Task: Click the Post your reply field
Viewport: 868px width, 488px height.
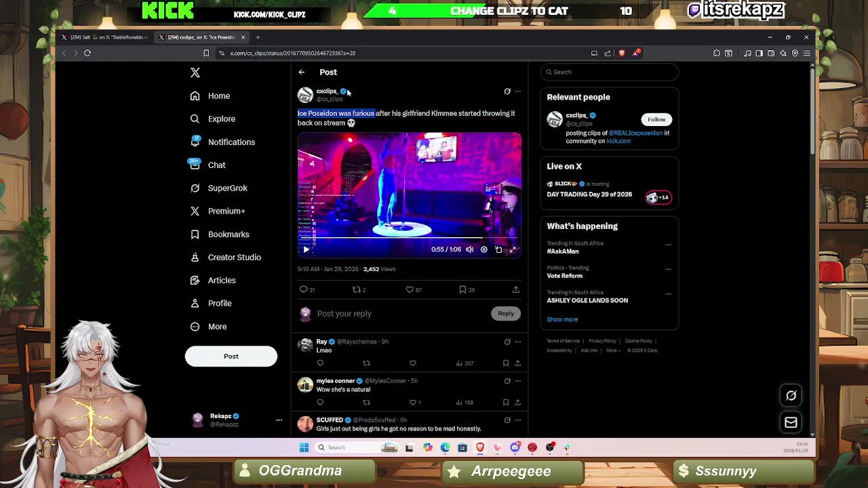Action: coord(400,313)
